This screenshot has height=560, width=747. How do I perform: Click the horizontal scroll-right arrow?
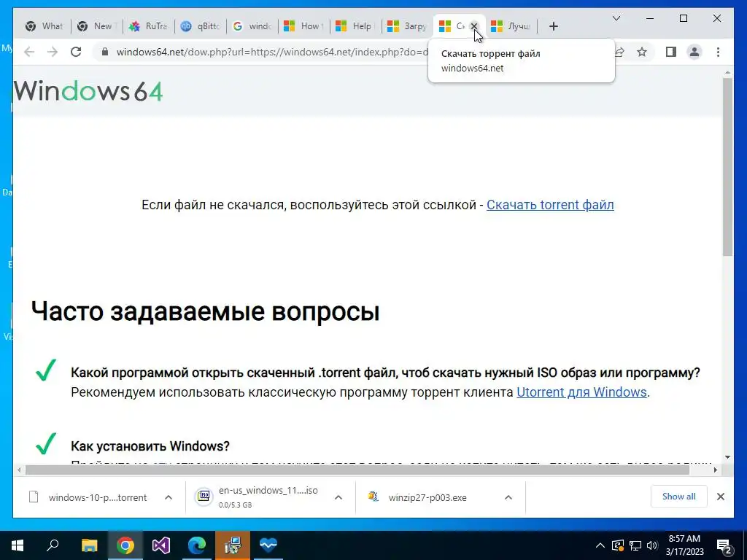coord(715,470)
